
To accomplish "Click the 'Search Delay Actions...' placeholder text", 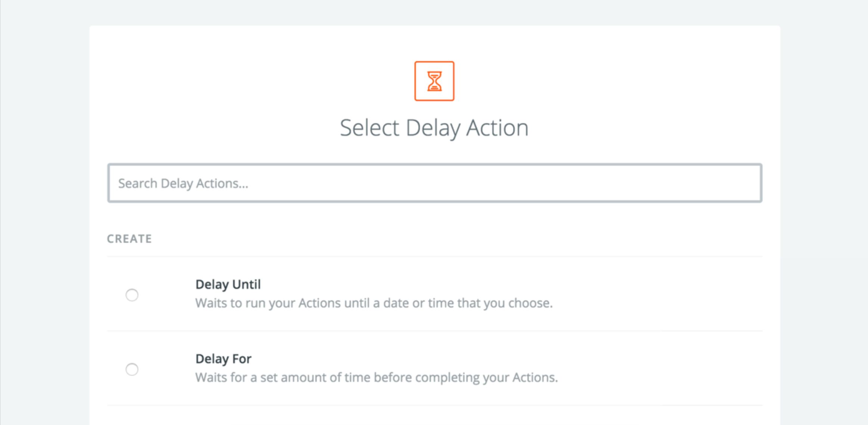I will pyautogui.click(x=183, y=183).
